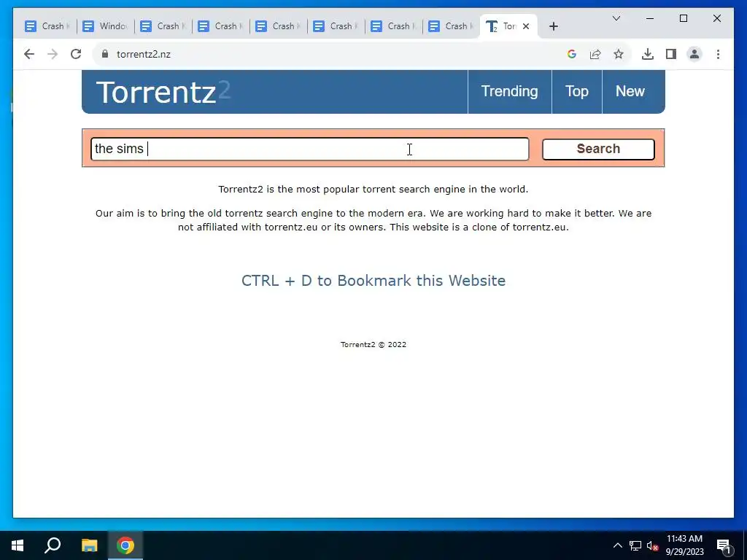Show hidden system tray icons
The width and height of the screenshot is (747, 560).
tap(617, 545)
